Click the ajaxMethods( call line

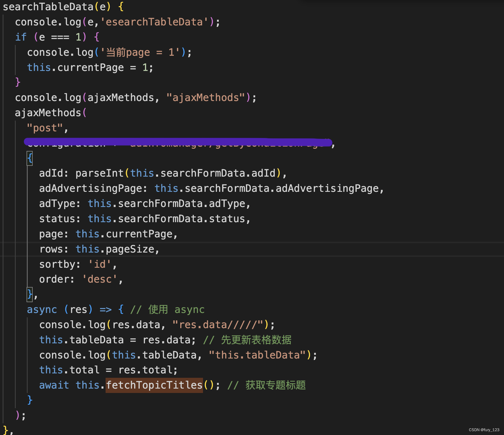click(51, 113)
